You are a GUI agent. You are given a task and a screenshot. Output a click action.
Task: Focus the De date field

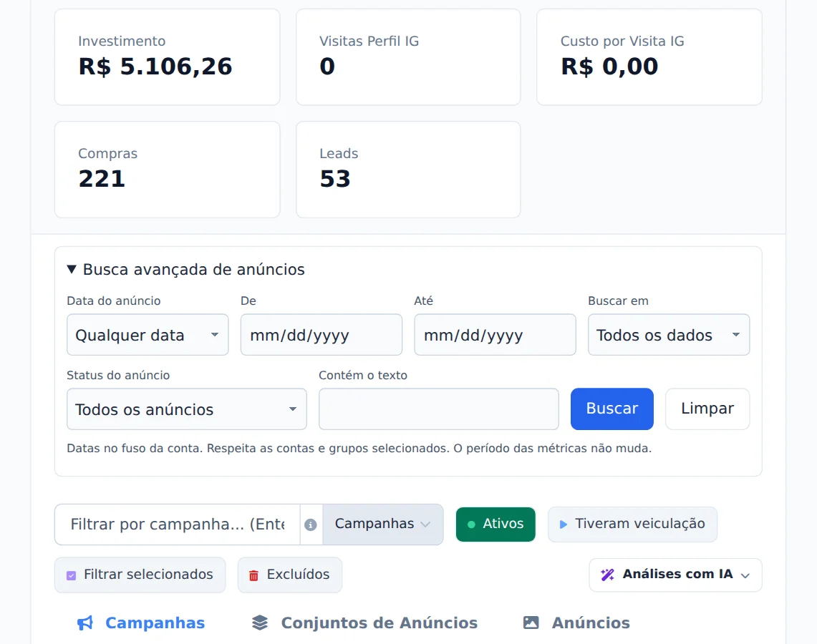pyautogui.click(x=322, y=335)
